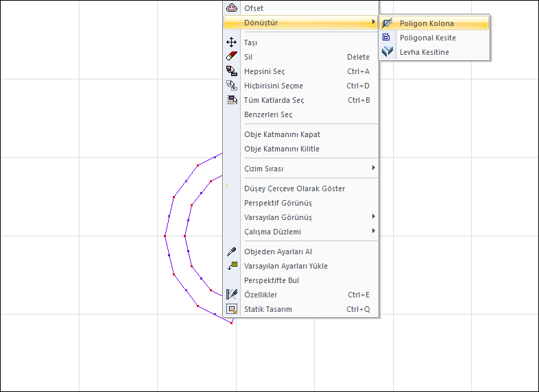Expand the Çizim Sırası submenu arrow
Image resolution: width=539 pixels, height=392 pixels.
pyautogui.click(x=373, y=168)
